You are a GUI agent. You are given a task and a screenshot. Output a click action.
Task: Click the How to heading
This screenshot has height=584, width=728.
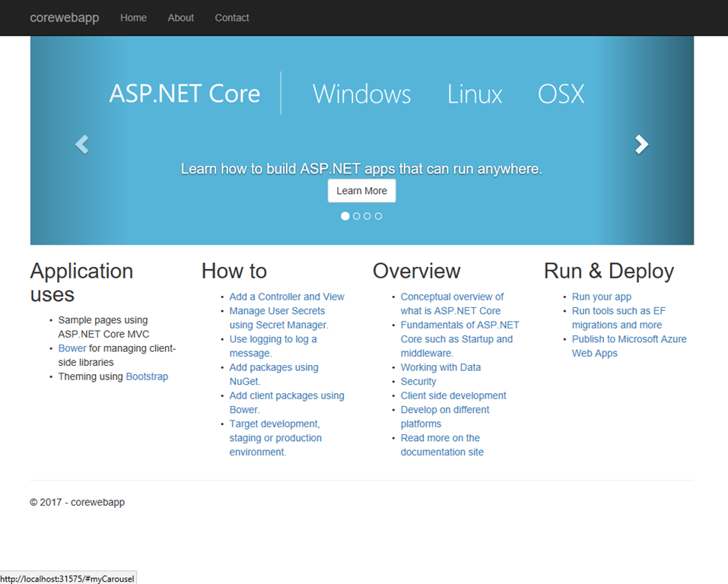point(234,271)
